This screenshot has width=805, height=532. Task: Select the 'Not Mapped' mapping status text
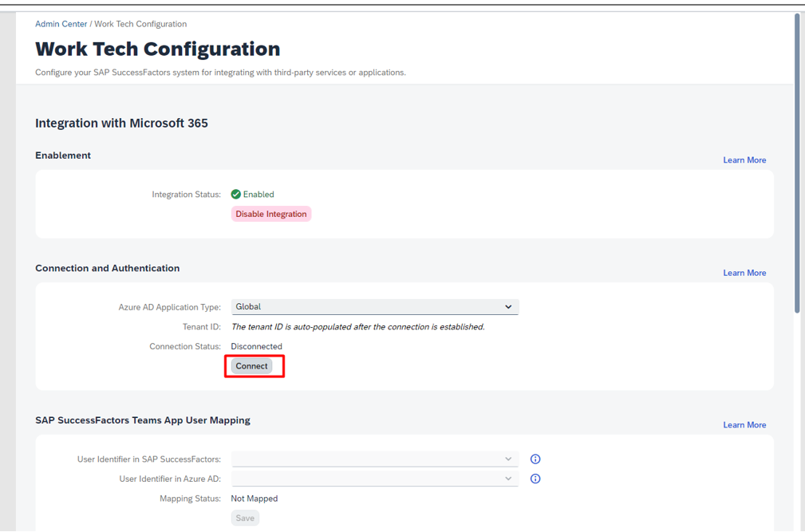(x=255, y=499)
